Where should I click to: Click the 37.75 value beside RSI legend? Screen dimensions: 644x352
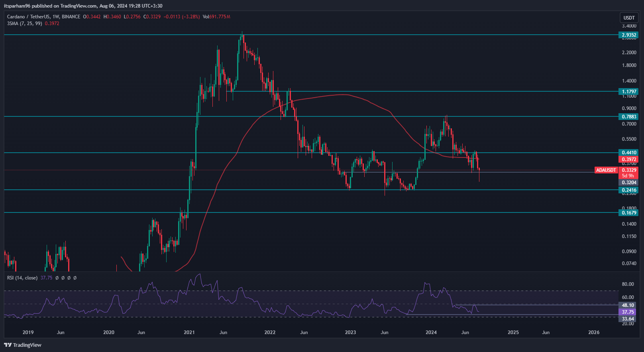pos(46,278)
